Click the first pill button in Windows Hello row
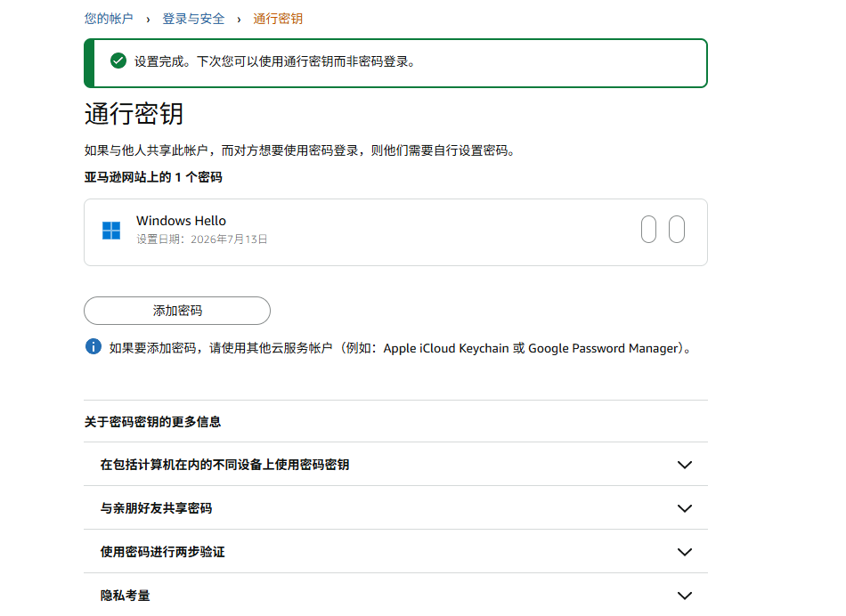This screenshot has height=616, width=846. coord(648,230)
